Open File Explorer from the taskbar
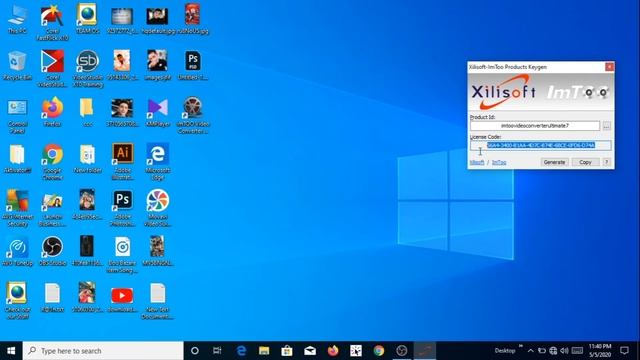This screenshot has height=360, width=640. point(264,351)
